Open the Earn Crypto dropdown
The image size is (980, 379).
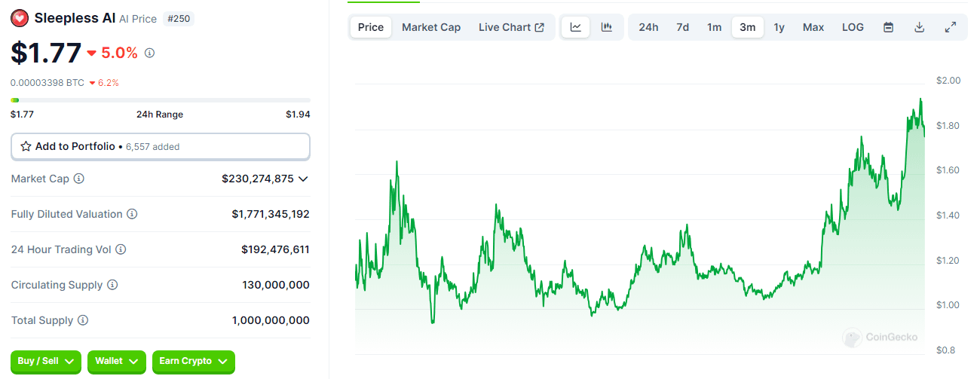click(x=193, y=362)
